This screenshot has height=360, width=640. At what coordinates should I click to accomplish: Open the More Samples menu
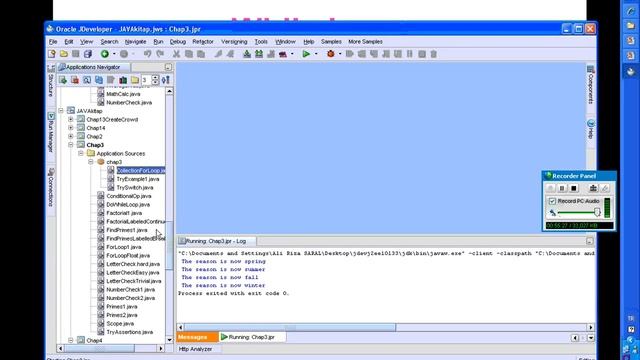tap(365, 42)
